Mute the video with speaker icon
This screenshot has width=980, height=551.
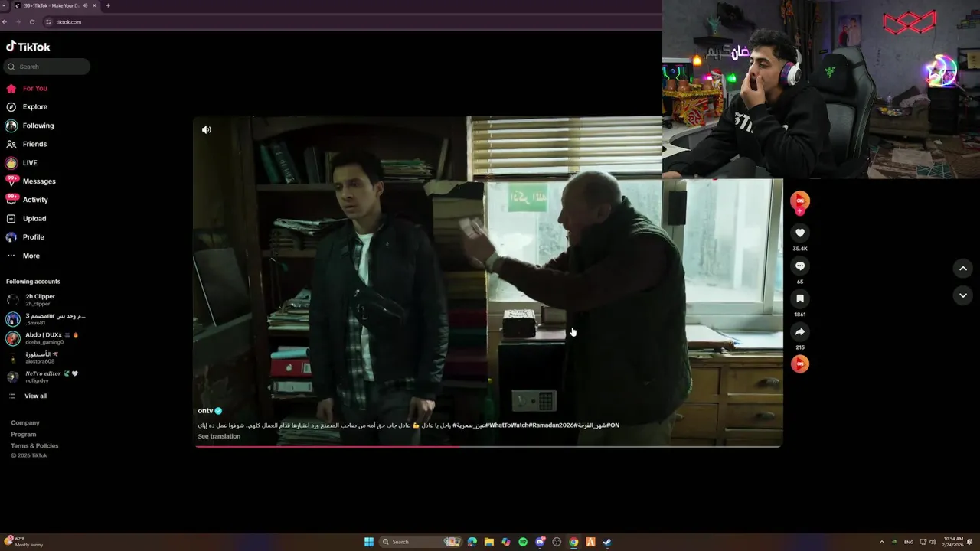point(207,130)
